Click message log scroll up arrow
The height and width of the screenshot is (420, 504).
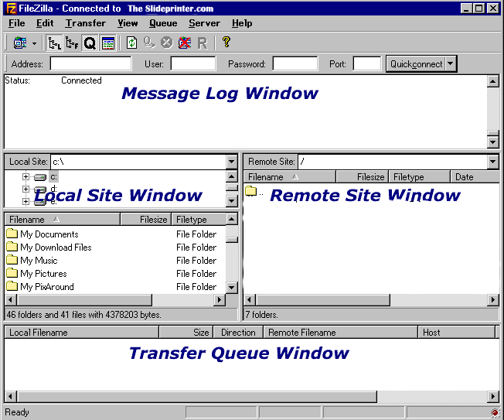(492, 81)
